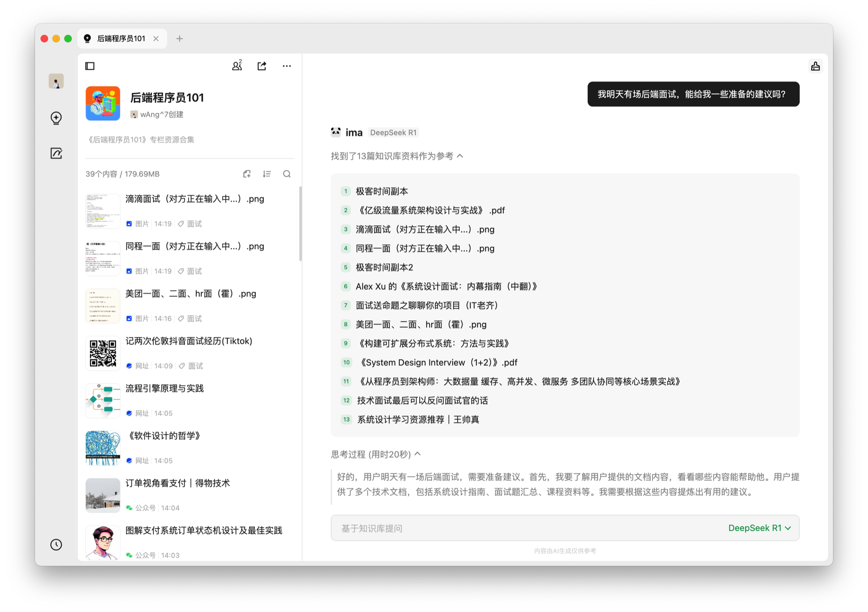This screenshot has width=868, height=612.
Task: Open reference 技术面试最后可以反问面试官的话
Action: click(422, 401)
